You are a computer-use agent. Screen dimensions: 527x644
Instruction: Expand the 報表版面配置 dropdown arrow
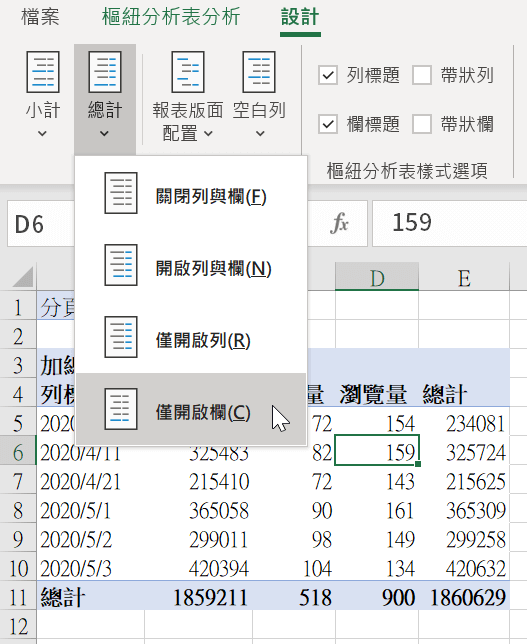(209, 133)
